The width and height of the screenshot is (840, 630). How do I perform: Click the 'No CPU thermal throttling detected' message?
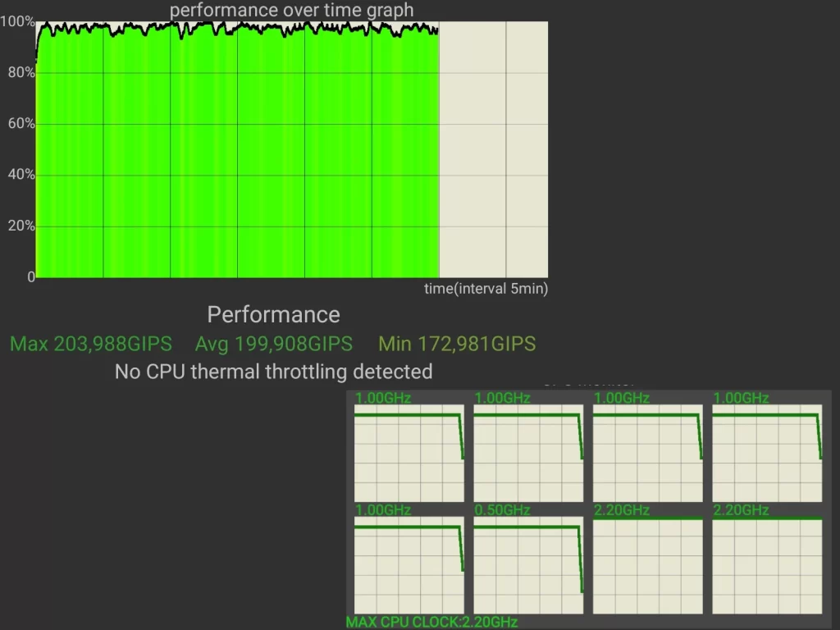pyautogui.click(x=273, y=372)
